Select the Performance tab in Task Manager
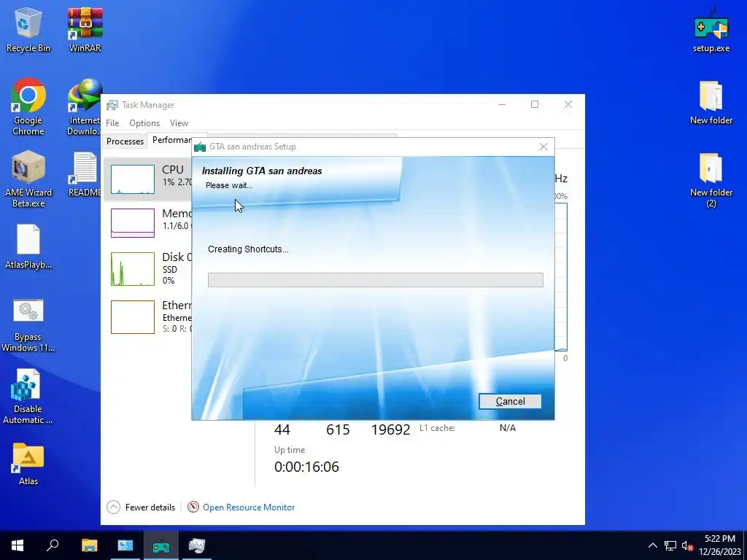Viewport: 747px width, 560px height. [x=171, y=140]
